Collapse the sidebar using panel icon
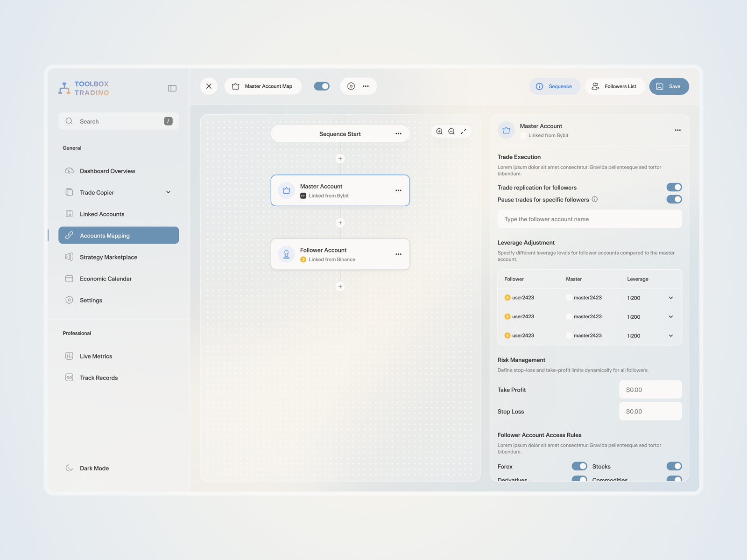Image resolution: width=747 pixels, height=560 pixels. 172,88
